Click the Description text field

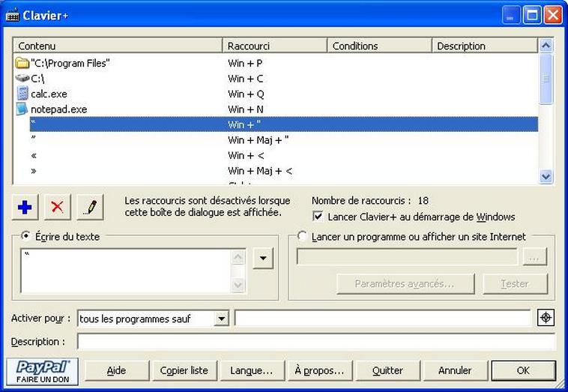click(315, 342)
